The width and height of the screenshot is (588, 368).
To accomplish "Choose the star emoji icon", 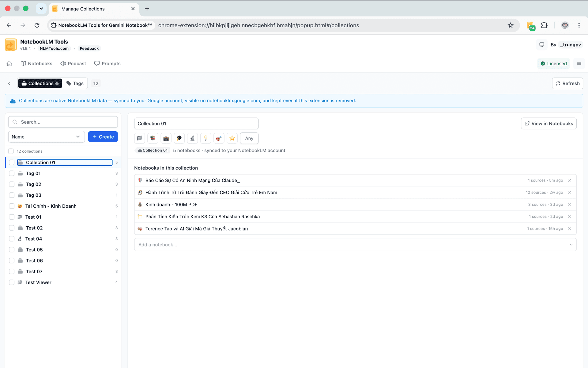I will [x=232, y=138].
